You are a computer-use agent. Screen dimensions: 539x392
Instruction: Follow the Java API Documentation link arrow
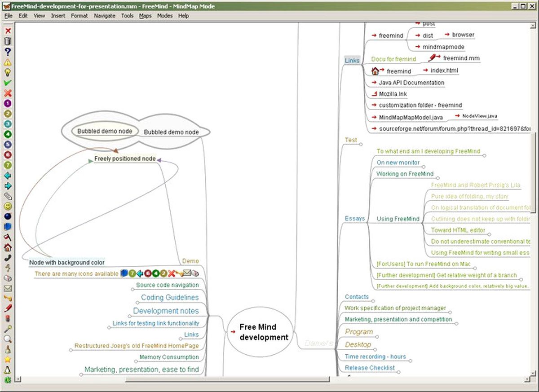click(x=374, y=83)
